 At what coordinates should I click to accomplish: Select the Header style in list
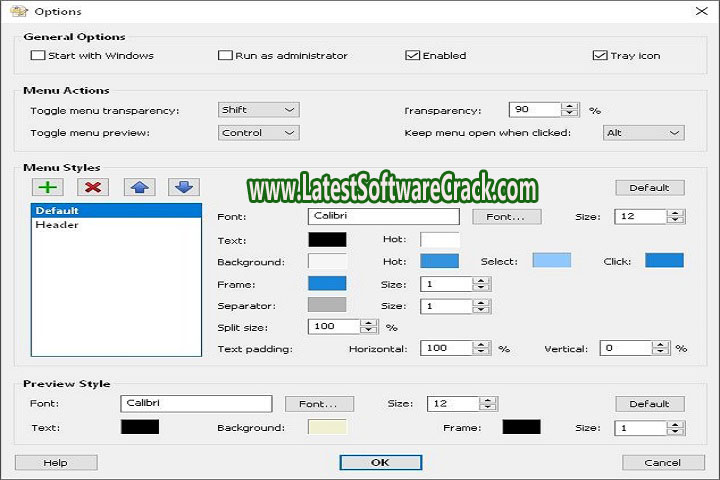tap(116, 225)
